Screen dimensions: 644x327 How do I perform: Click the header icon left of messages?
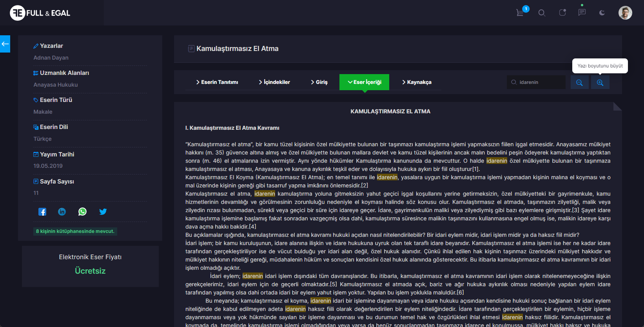pos(562,13)
